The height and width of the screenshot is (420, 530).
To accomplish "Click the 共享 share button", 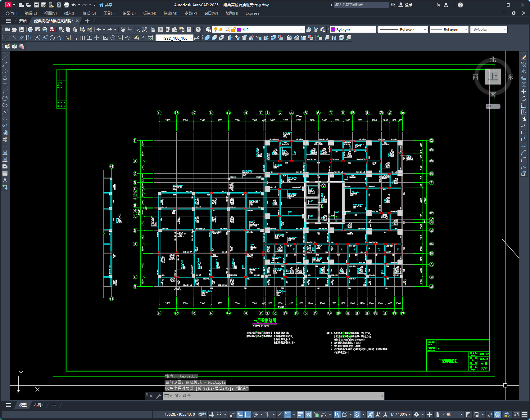I will pyautogui.click(x=106, y=5).
